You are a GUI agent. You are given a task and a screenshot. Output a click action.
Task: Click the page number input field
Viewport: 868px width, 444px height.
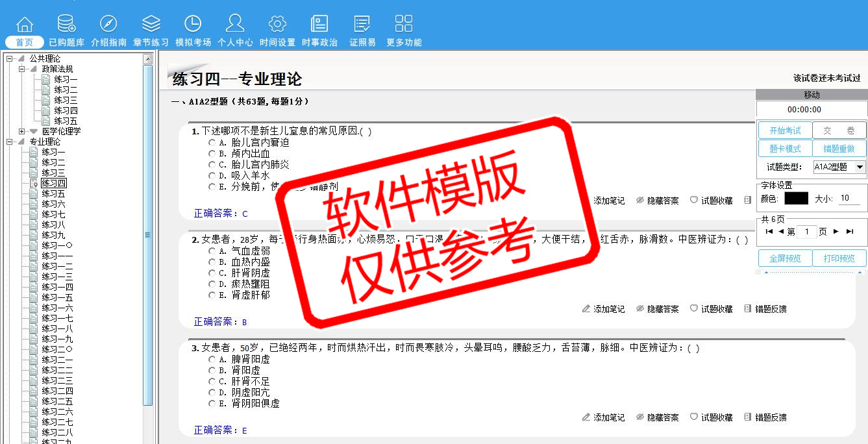pyautogui.click(x=806, y=232)
